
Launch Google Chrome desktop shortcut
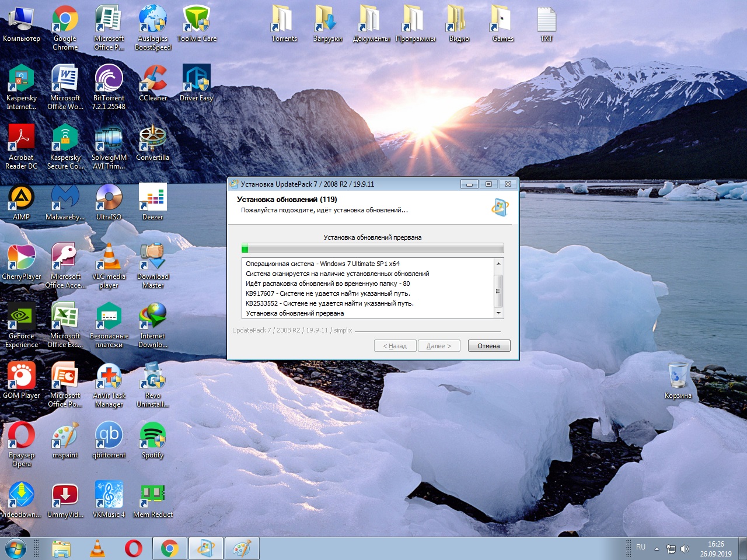[65, 28]
